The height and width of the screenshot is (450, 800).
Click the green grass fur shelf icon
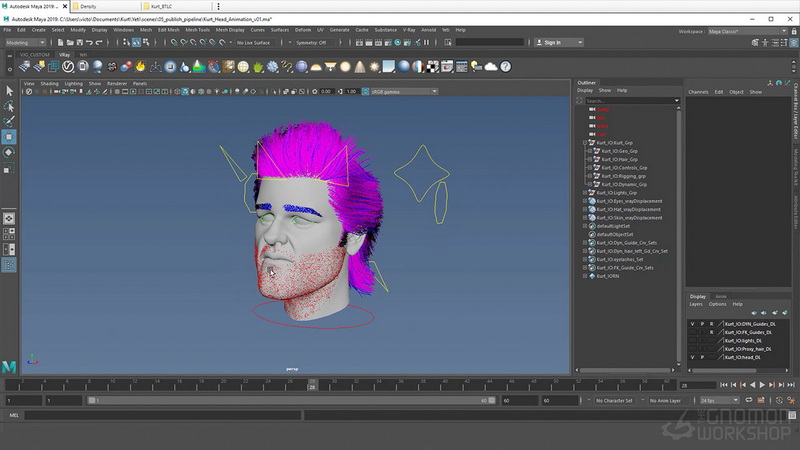point(258,66)
